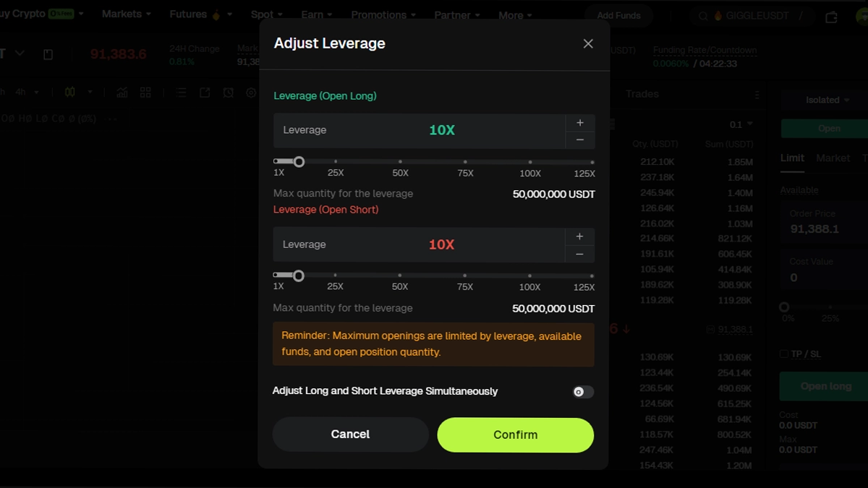Expand the Isolated margin mode dropdown
Viewport: 868px width, 488px height.
[827, 100]
